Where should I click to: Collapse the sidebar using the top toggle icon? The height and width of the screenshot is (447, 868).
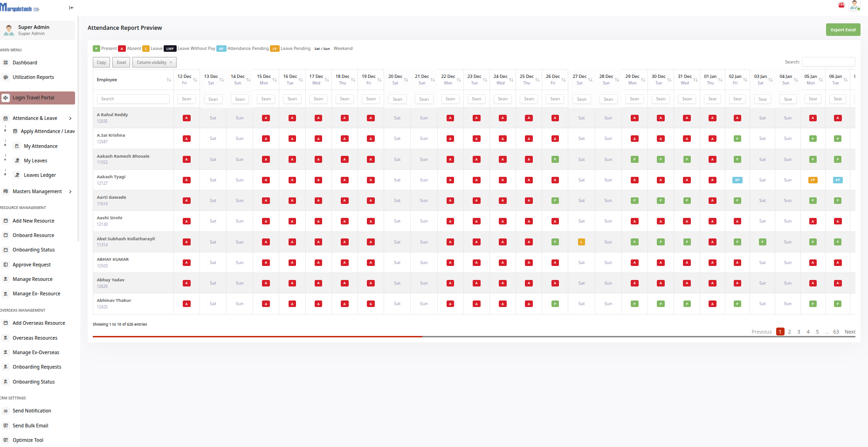[71, 8]
